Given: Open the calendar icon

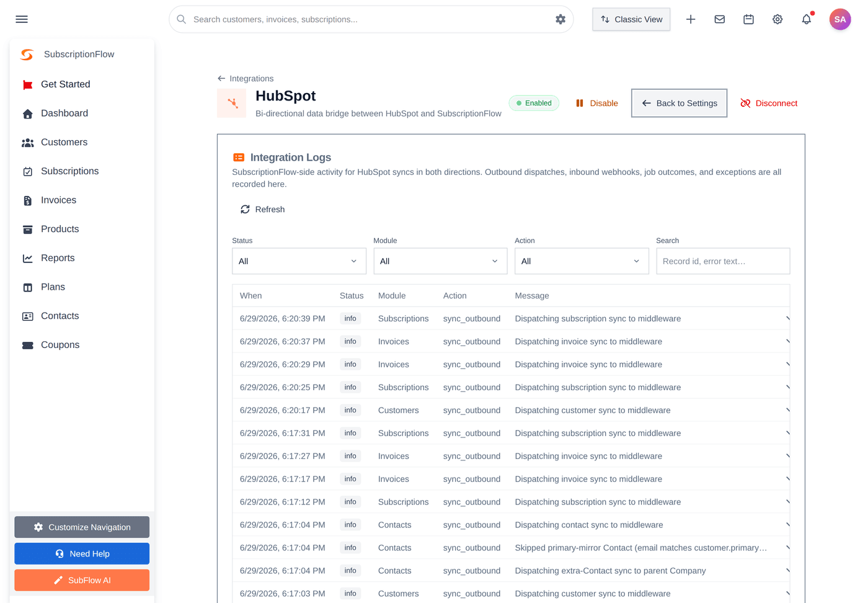Looking at the screenshot, I should 749,19.
